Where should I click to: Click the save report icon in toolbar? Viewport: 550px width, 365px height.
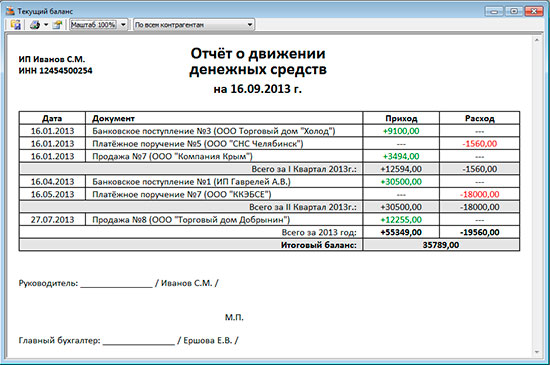click(15, 25)
